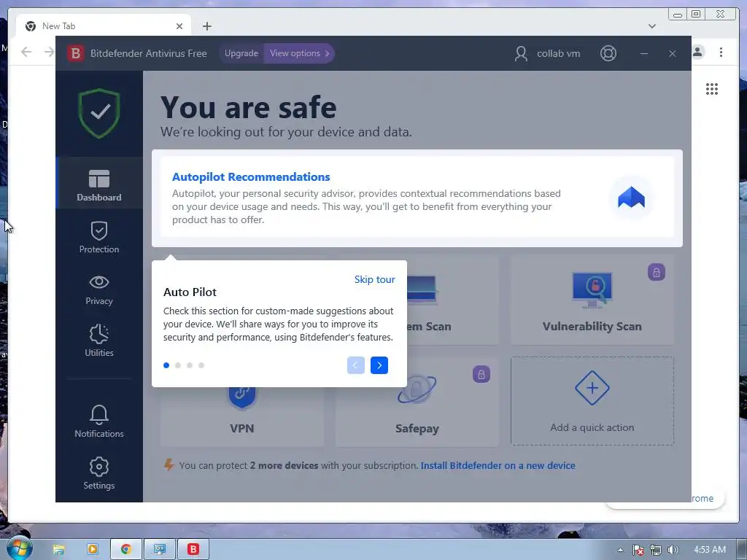Go back in Chrome
The width and height of the screenshot is (747, 560).
[x=26, y=52]
